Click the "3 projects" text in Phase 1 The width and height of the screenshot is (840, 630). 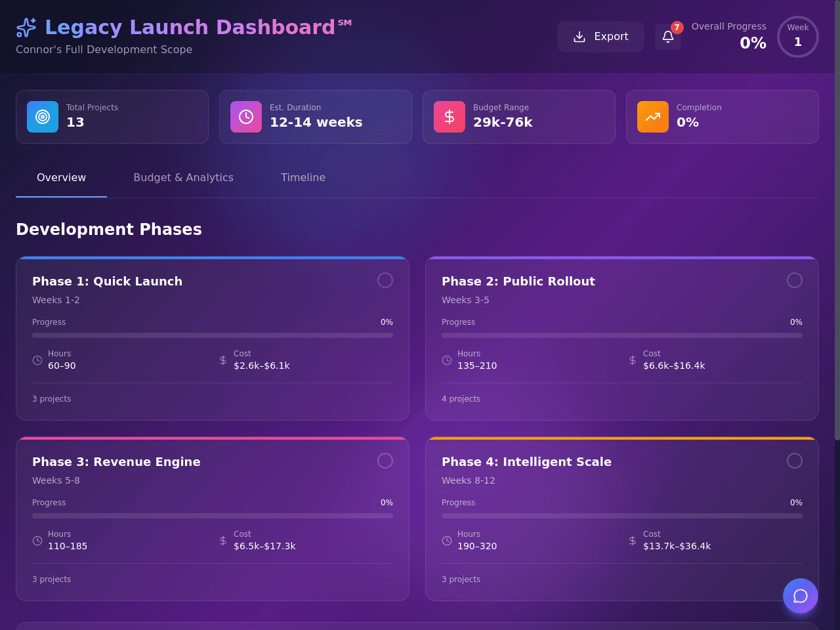tap(51, 399)
